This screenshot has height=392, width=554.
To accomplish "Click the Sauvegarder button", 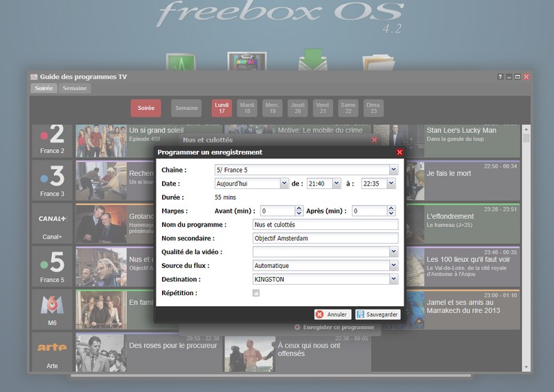I will coord(377,314).
